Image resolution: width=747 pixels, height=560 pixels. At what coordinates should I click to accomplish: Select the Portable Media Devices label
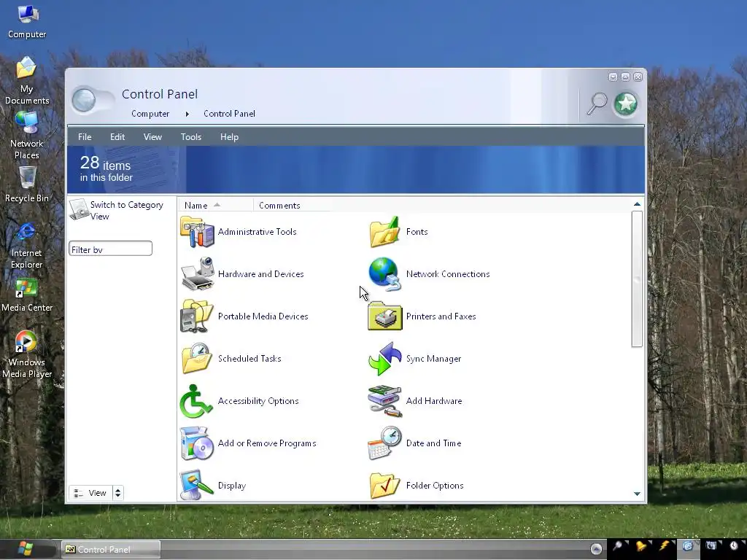pos(263,316)
